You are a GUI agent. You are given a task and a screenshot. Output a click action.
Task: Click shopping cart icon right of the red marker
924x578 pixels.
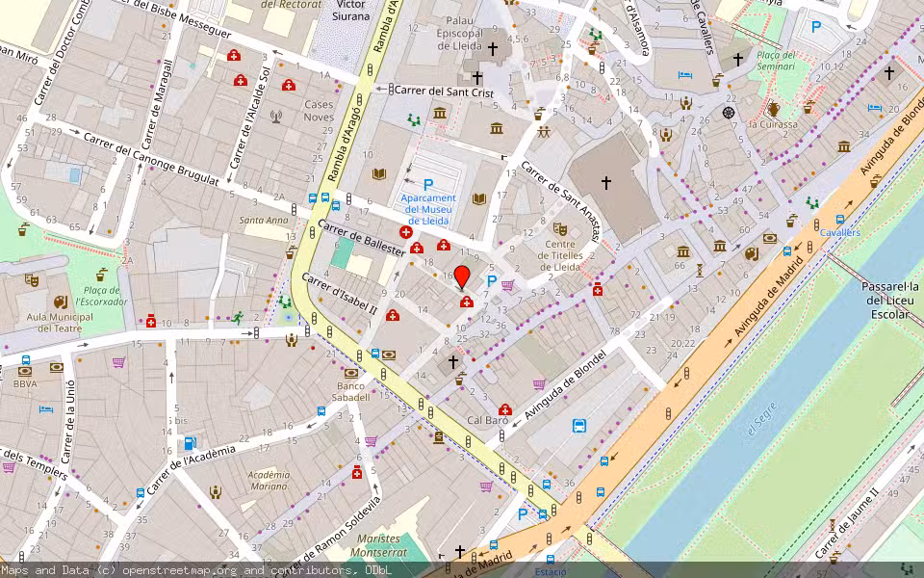[507, 285]
